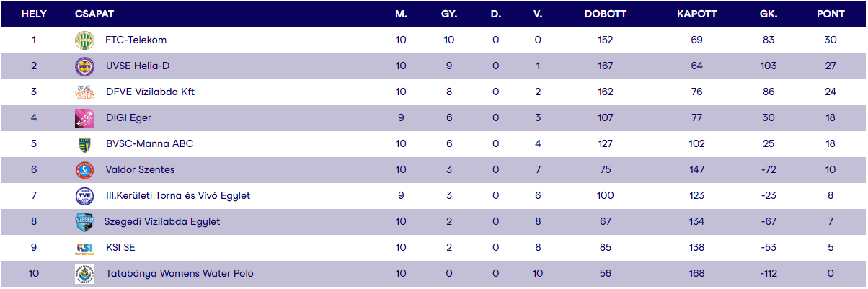Click the Szegedi Vízilabda Egylet logo
Viewport: 868px width, 289px height.
(x=85, y=222)
